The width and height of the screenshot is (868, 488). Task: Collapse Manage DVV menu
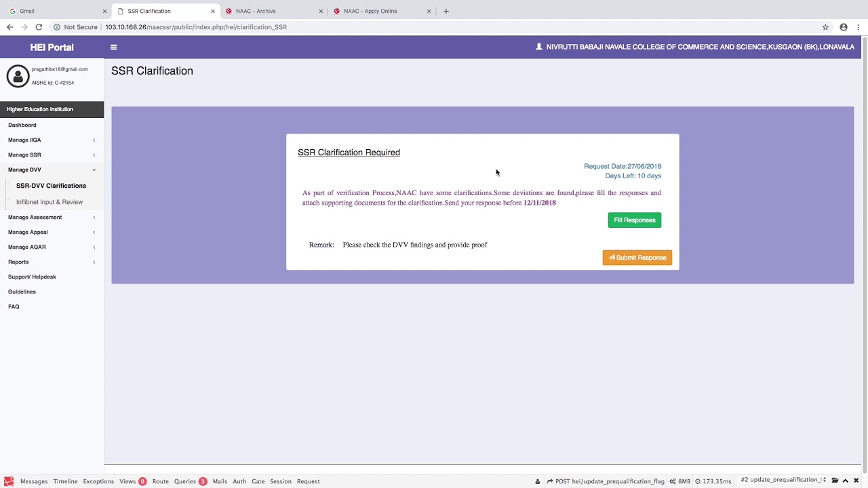[x=52, y=169]
